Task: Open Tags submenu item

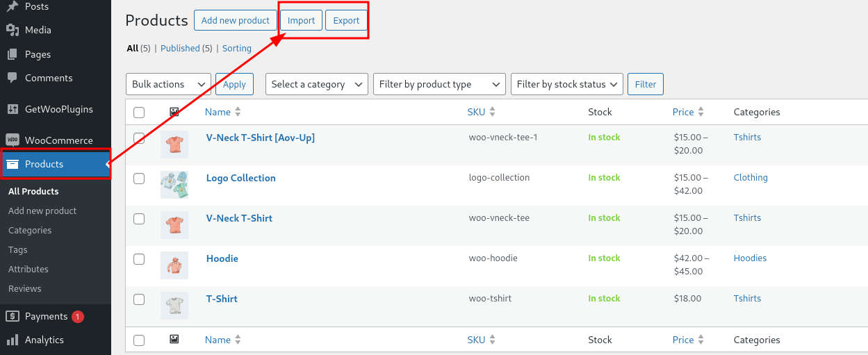Action: tap(18, 249)
